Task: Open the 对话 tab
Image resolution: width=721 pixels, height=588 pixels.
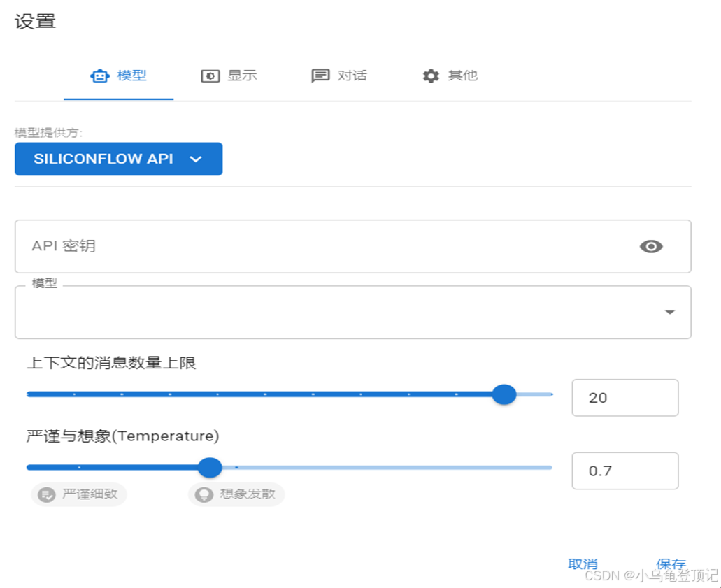Action: 339,76
